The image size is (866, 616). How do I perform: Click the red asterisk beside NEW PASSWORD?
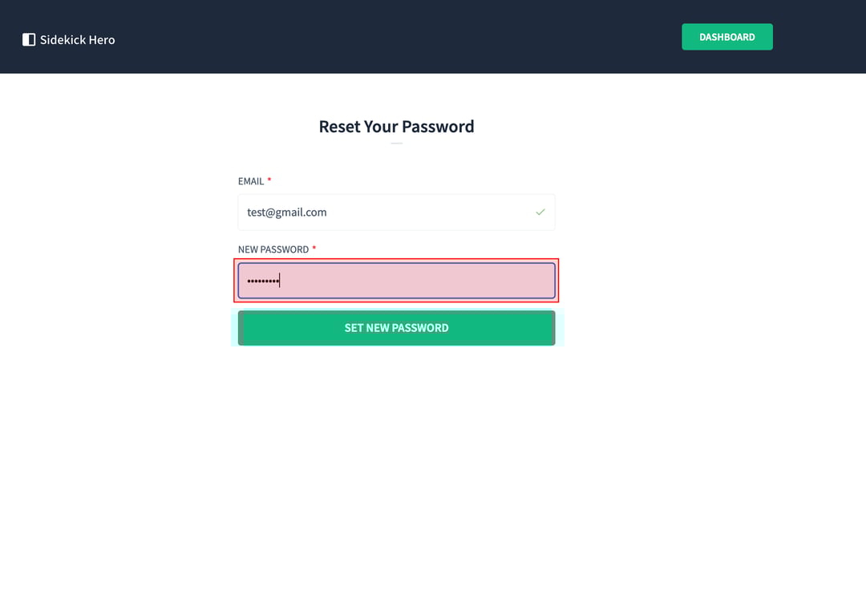coord(314,249)
